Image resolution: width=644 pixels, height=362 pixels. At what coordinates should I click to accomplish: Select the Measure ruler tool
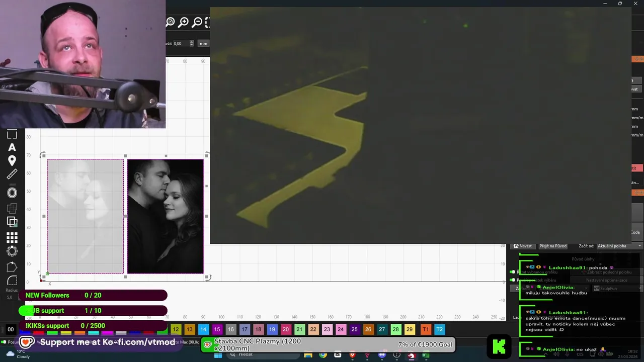(12, 174)
